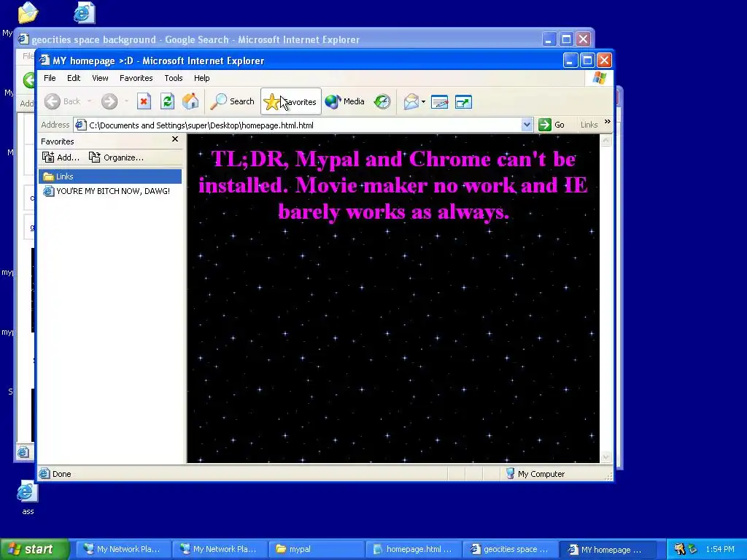Open Forward button history dropdown arrow
This screenshot has height=560, width=747.
126,101
